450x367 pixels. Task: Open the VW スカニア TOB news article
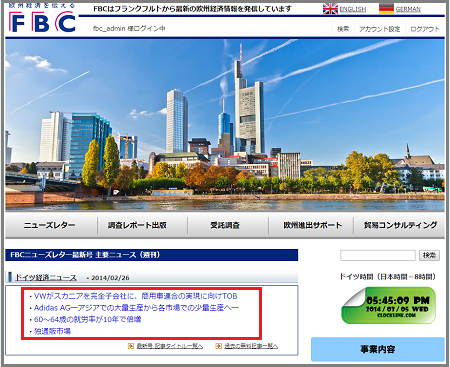tap(136, 296)
